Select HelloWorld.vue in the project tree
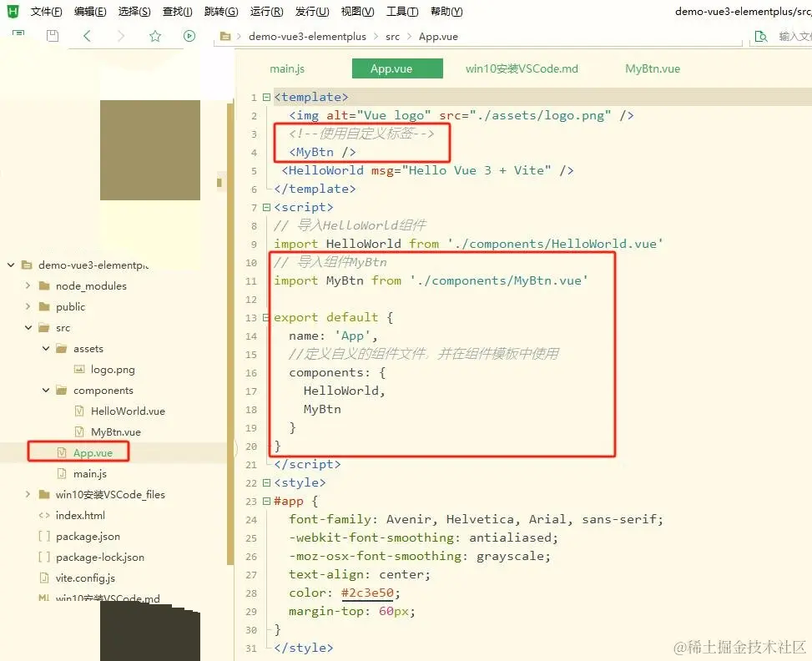This screenshot has width=812, height=661. [128, 411]
